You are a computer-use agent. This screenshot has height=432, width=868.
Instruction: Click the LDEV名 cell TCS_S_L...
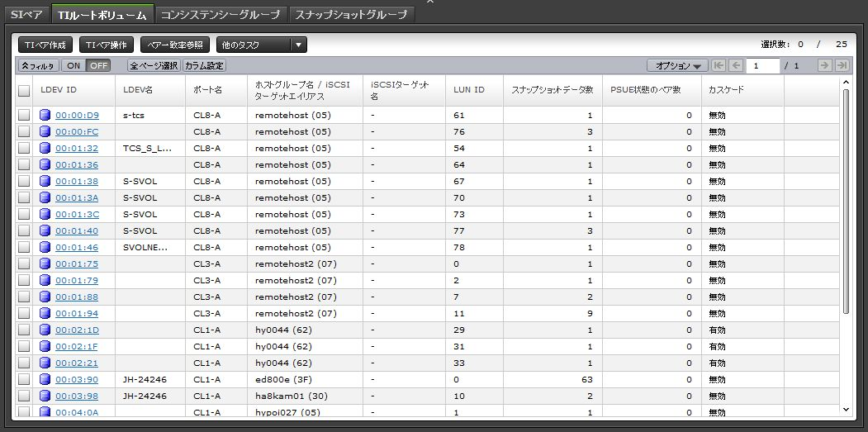coord(147,149)
